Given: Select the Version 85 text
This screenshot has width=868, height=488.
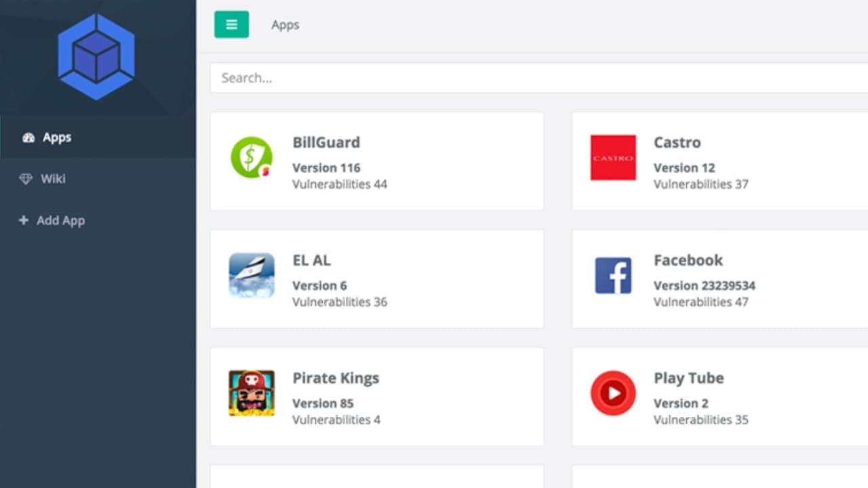Looking at the screenshot, I should coord(323,404).
